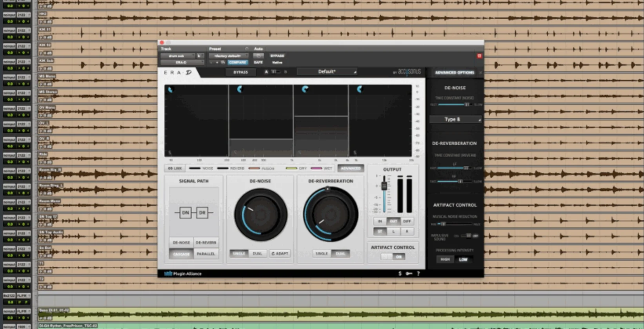
Task: Click COMPARE in Pro Tools header
Action: click(x=238, y=63)
